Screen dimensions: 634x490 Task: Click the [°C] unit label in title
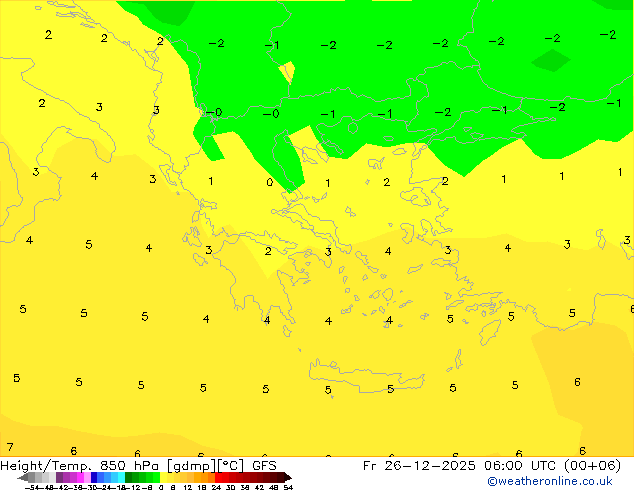(x=230, y=466)
